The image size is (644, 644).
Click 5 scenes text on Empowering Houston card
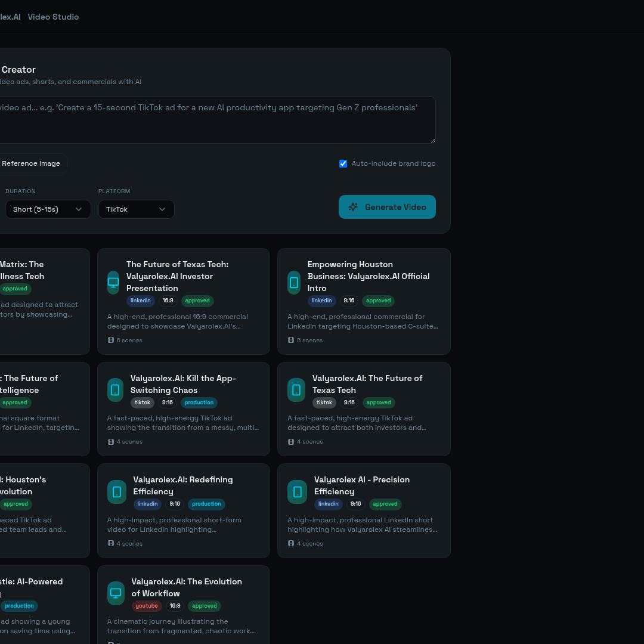(309, 340)
